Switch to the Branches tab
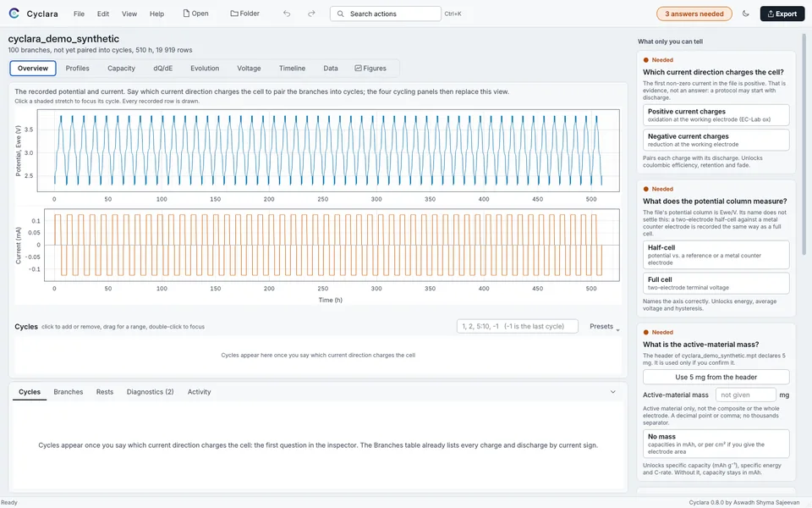The width and height of the screenshot is (812, 508). click(69, 392)
